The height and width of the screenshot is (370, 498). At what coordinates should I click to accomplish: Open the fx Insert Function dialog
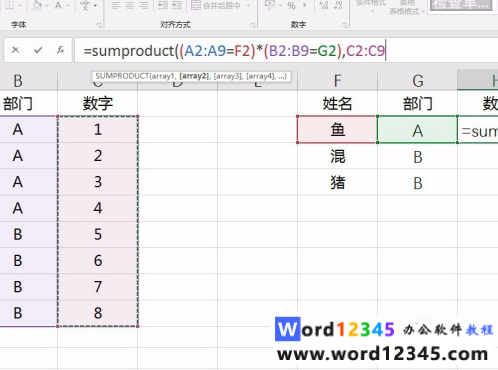(60, 50)
